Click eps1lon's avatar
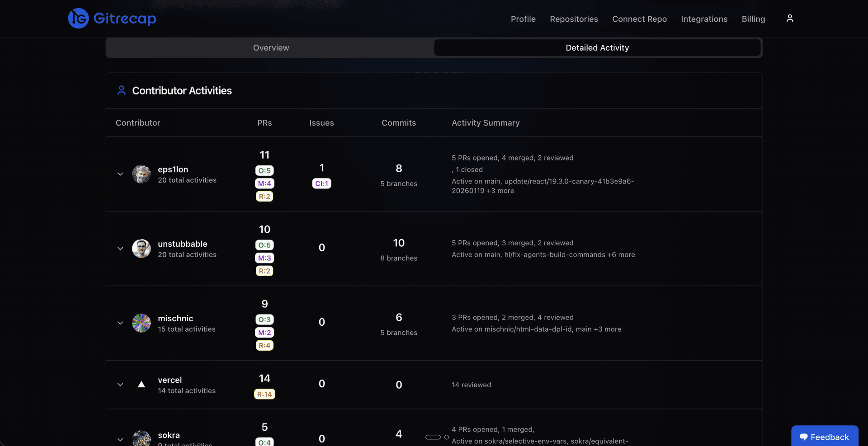 (x=142, y=174)
